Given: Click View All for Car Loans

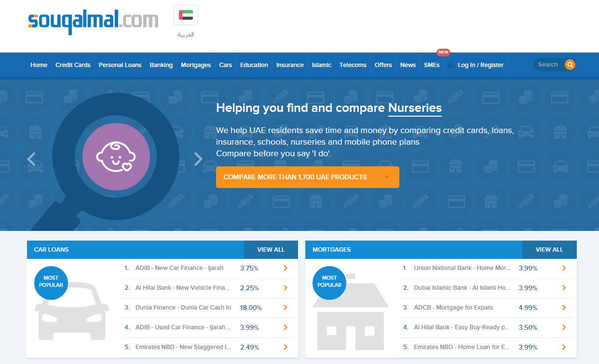Looking at the screenshot, I should pyautogui.click(x=271, y=250).
